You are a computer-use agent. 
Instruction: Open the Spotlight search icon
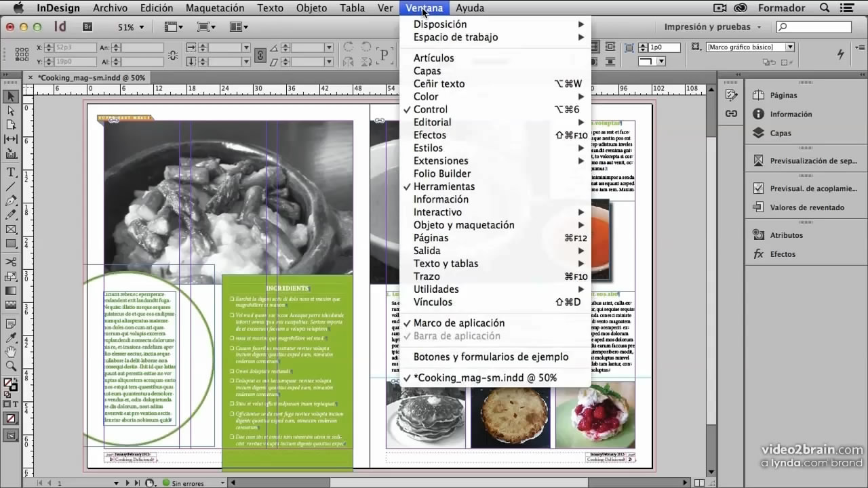825,8
